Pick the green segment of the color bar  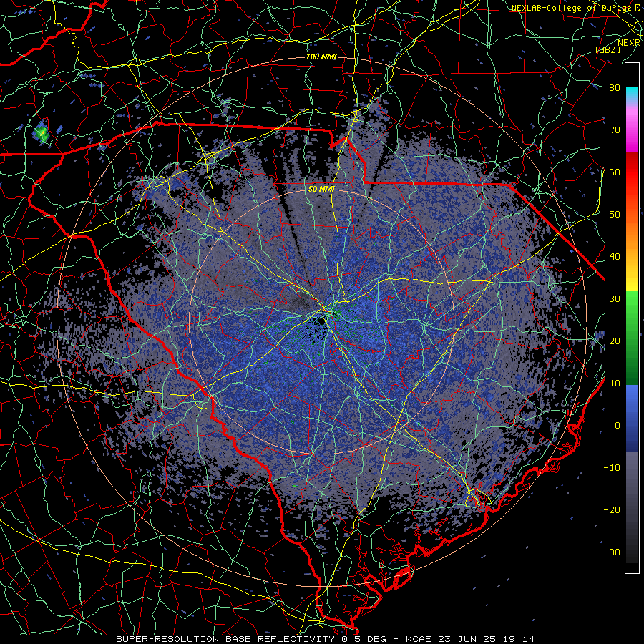pyautogui.click(x=632, y=338)
